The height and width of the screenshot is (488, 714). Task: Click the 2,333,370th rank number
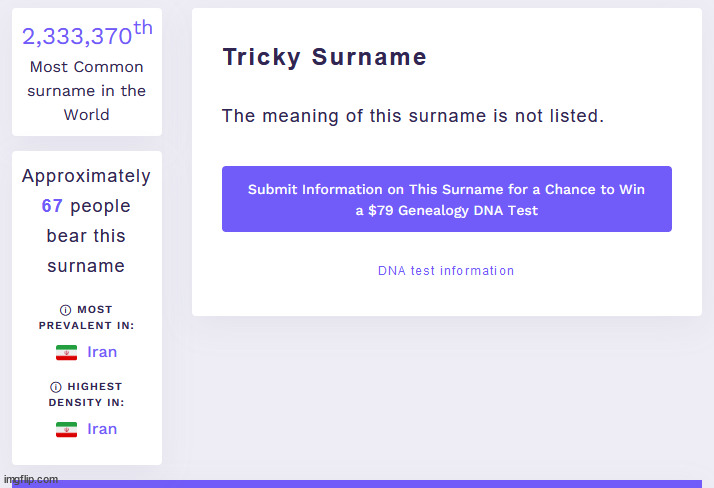point(77,37)
